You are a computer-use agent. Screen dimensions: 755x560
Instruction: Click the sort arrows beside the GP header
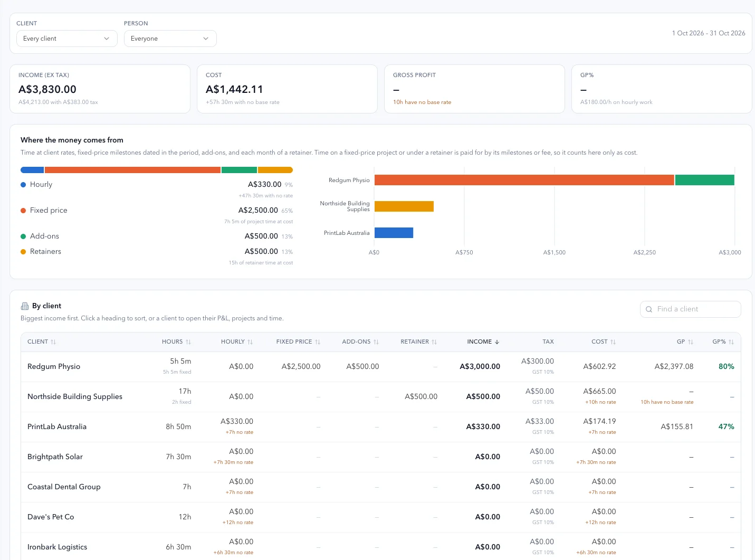pos(691,342)
